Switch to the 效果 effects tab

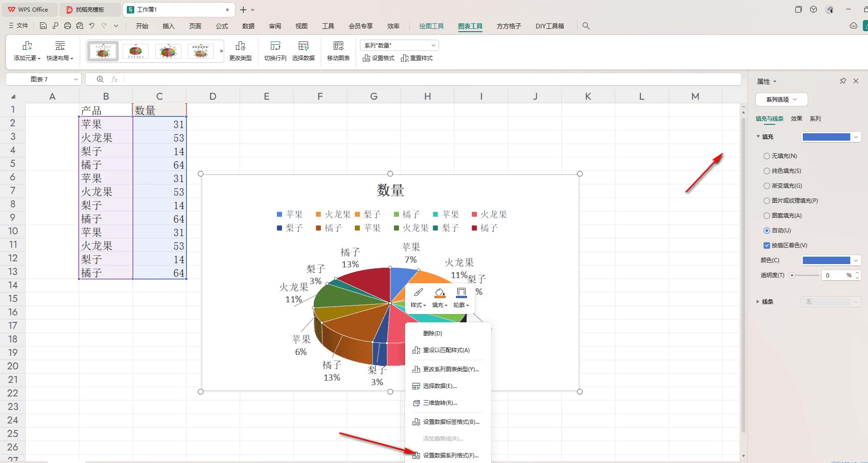tap(796, 119)
